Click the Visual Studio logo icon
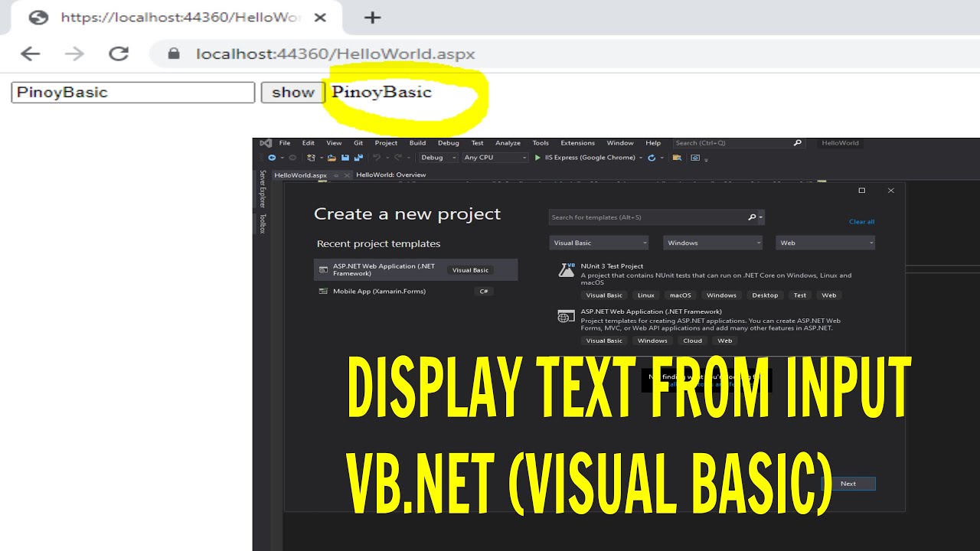Screen dimensions: 980x551 tap(266, 143)
